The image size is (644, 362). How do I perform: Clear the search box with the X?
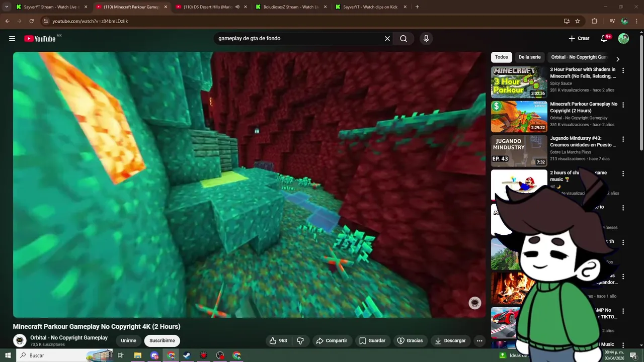coord(387,39)
